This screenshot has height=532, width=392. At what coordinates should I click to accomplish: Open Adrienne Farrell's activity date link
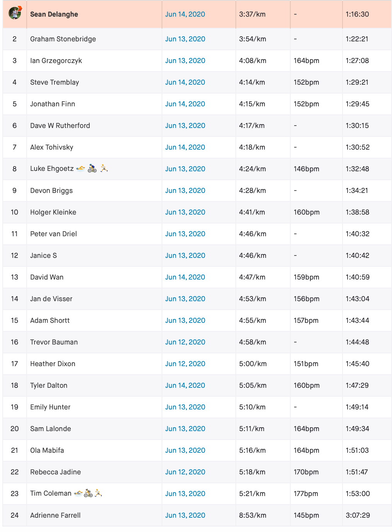click(x=185, y=515)
